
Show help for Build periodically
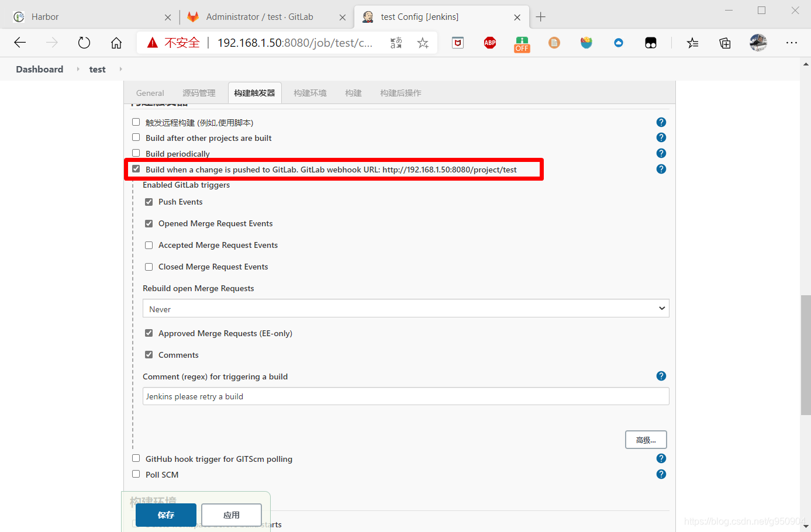tap(661, 153)
